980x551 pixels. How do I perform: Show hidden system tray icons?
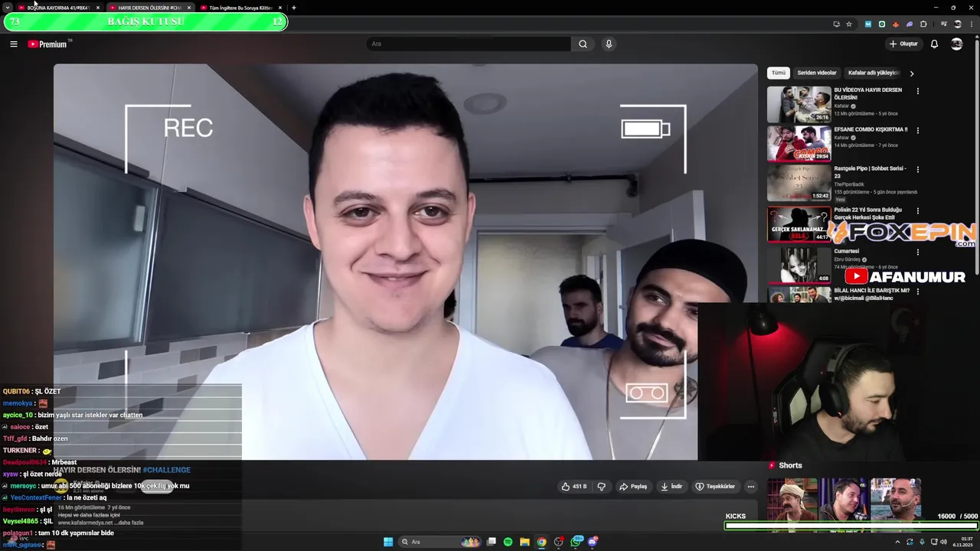(x=897, y=542)
